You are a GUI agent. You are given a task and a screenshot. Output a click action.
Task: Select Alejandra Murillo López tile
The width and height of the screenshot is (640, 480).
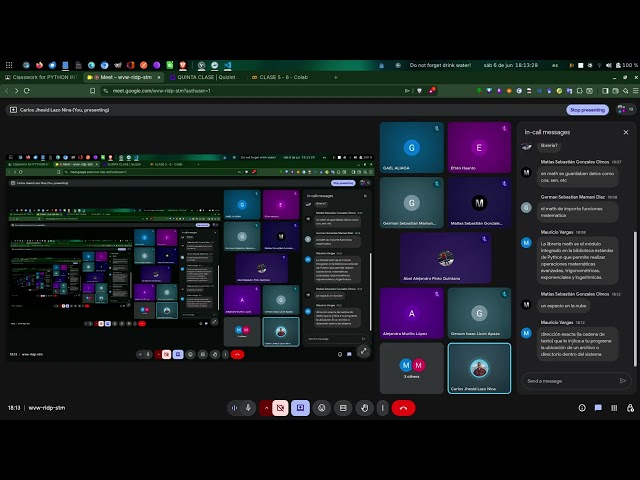pyautogui.click(x=411, y=313)
